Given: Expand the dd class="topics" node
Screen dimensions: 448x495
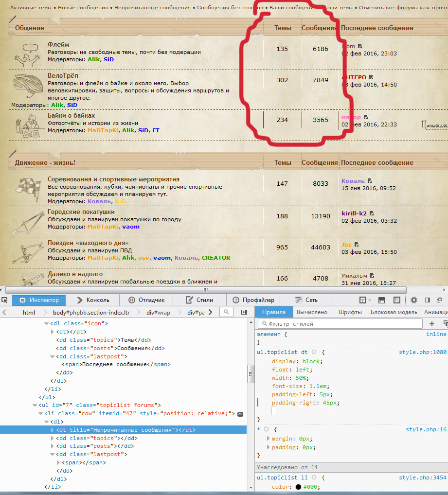Looking at the screenshot, I should point(53,438).
